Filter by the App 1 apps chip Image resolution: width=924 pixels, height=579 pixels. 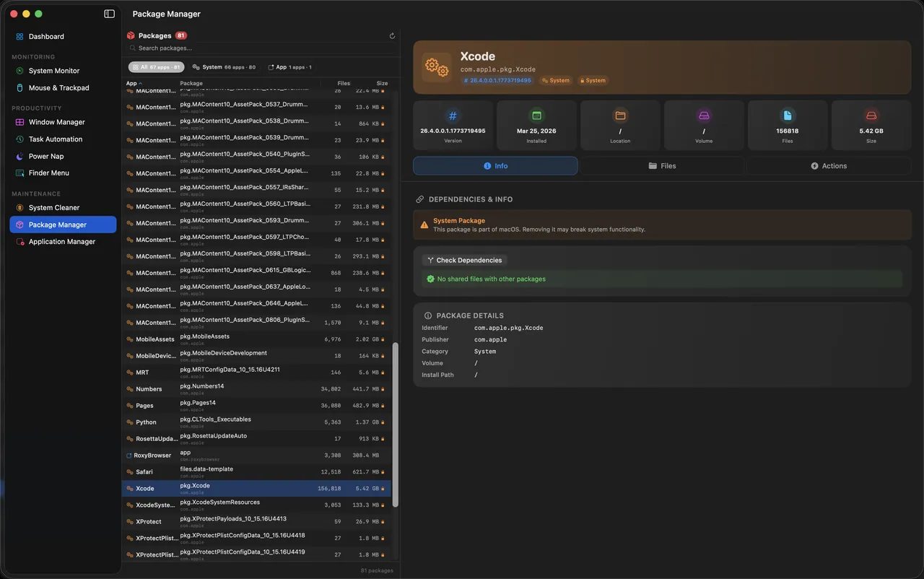(289, 67)
